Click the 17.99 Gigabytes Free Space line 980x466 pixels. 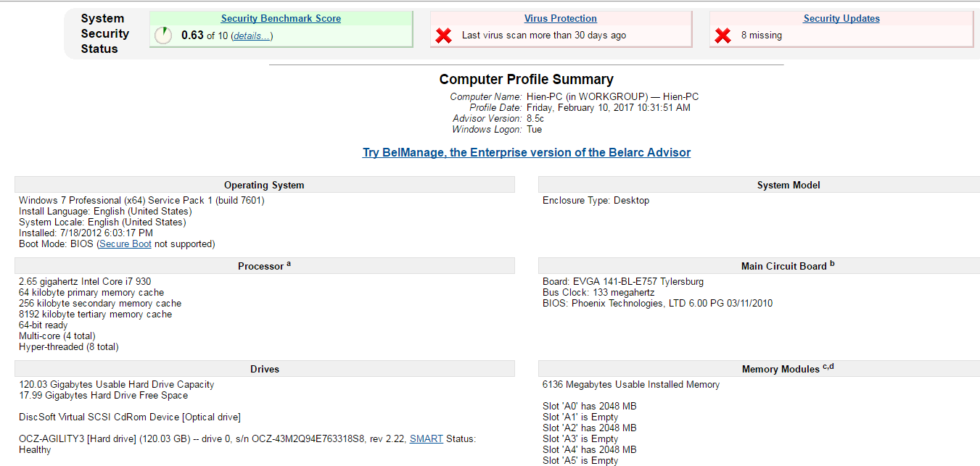(103, 396)
